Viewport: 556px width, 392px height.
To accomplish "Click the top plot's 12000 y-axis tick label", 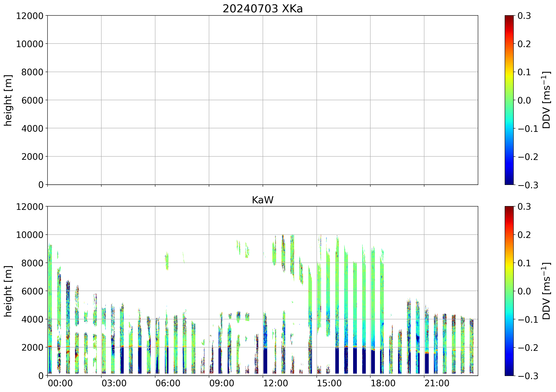I will point(29,16).
